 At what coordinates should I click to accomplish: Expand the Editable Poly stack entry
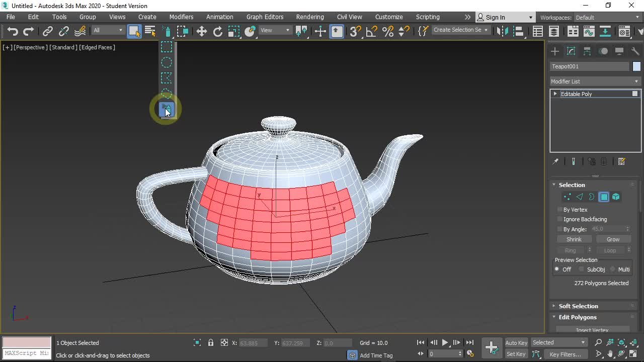tap(555, 94)
